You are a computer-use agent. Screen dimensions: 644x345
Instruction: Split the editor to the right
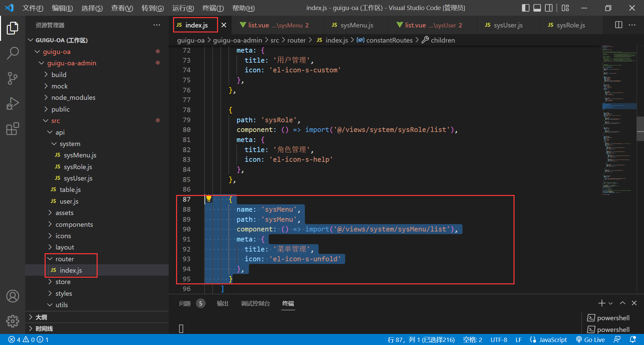(619, 25)
